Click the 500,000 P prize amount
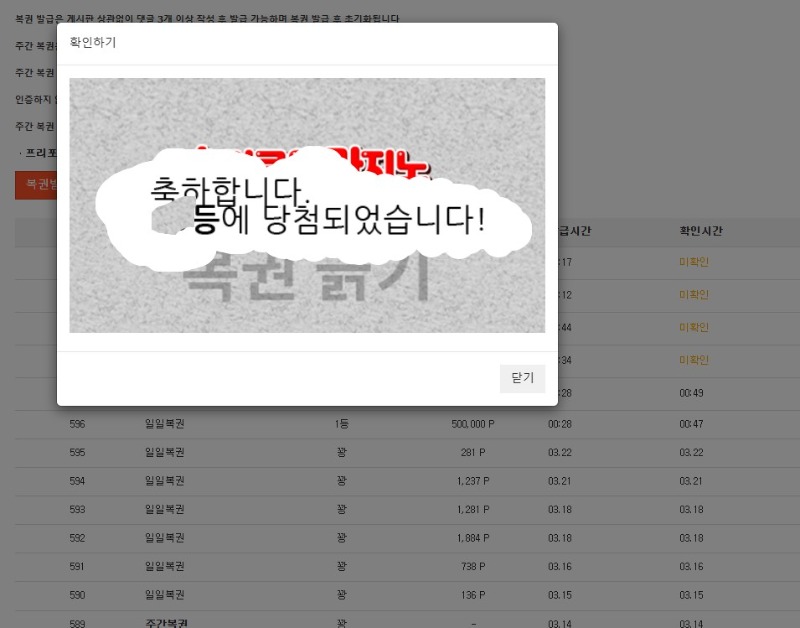The height and width of the screenshot is (628, 800). click(472, 424)
